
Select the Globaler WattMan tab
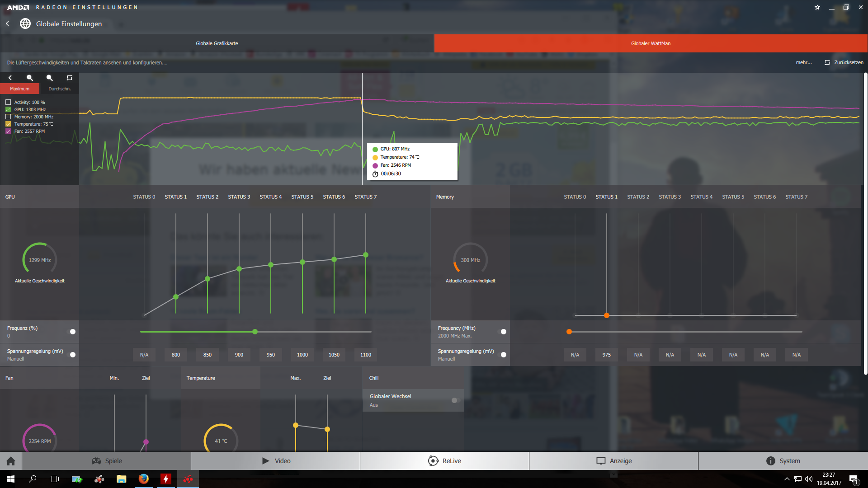651,43
